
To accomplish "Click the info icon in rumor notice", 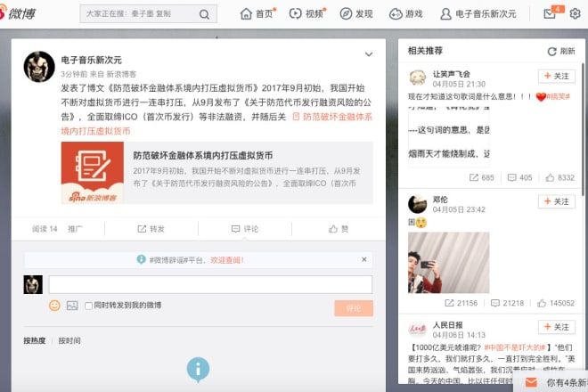I will (141, 259).
